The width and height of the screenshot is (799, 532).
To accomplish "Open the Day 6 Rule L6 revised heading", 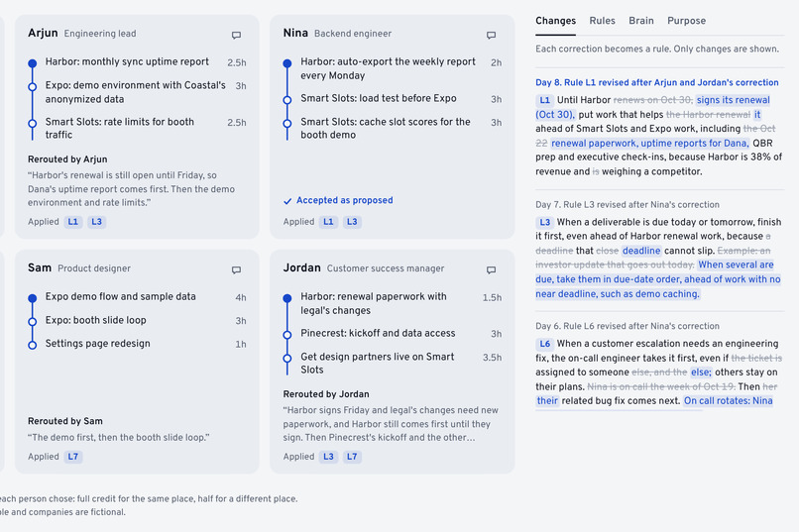I will point(628,326).
